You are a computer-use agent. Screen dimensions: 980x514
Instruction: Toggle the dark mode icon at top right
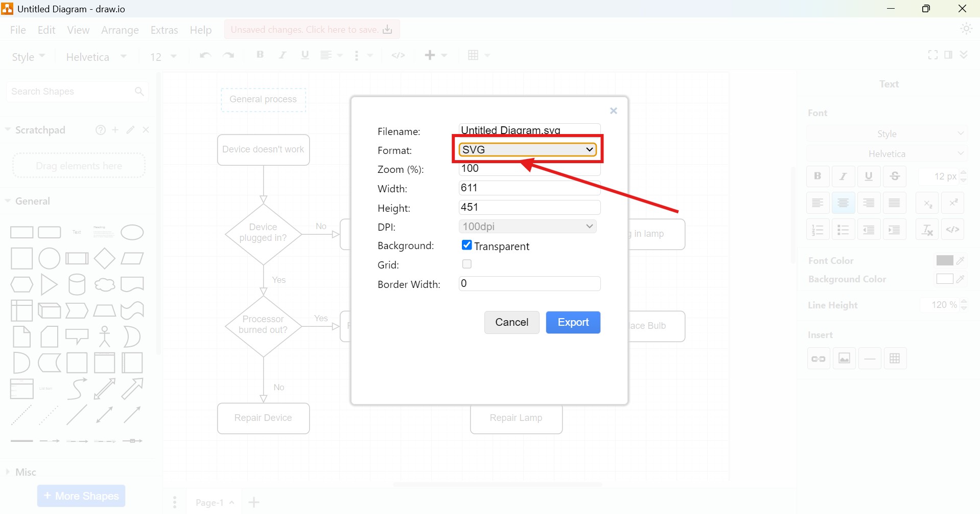click(966, 29)
